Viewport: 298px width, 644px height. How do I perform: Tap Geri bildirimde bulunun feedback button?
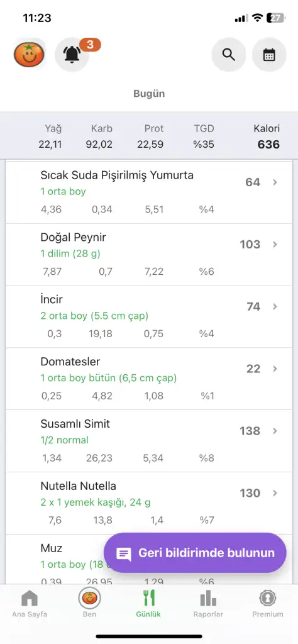pos(195,553)
